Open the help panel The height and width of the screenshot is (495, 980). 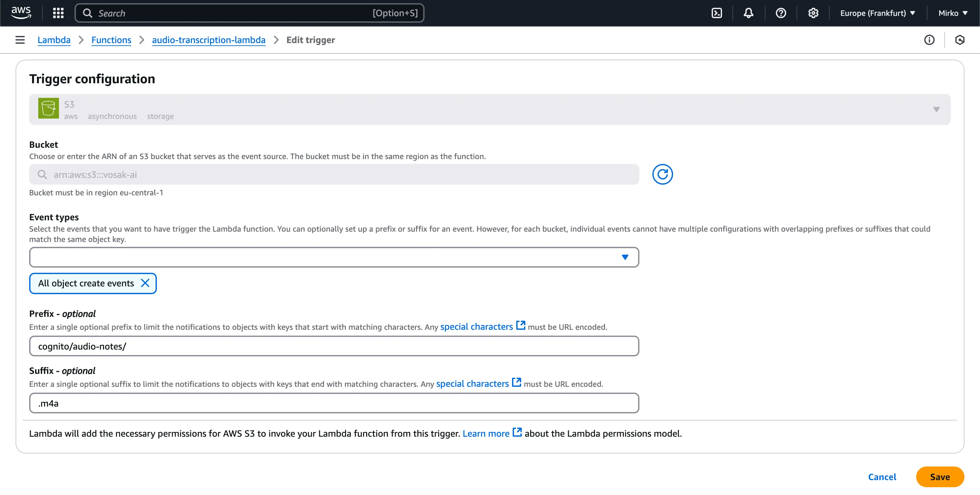point(781,13)
